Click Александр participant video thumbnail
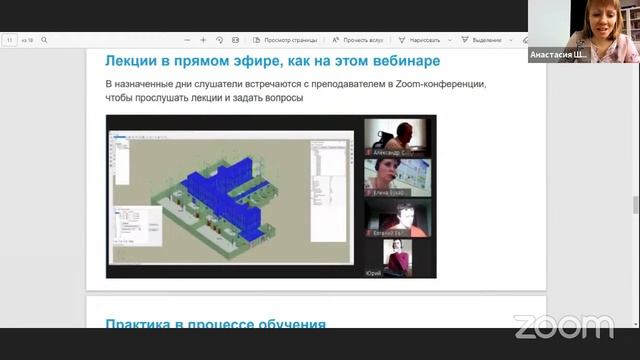This screenshot has height=360, width=640. pos(397,138)
